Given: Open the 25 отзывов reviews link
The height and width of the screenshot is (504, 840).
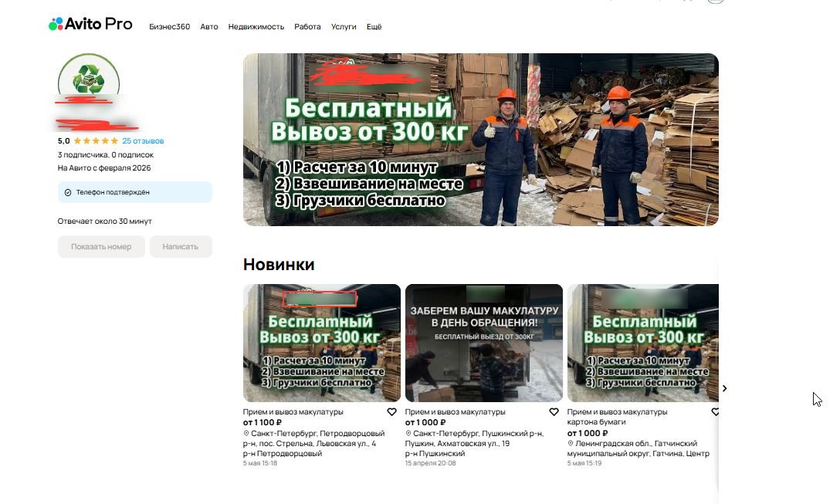Looking at the screenshot, I should point(143,141).
